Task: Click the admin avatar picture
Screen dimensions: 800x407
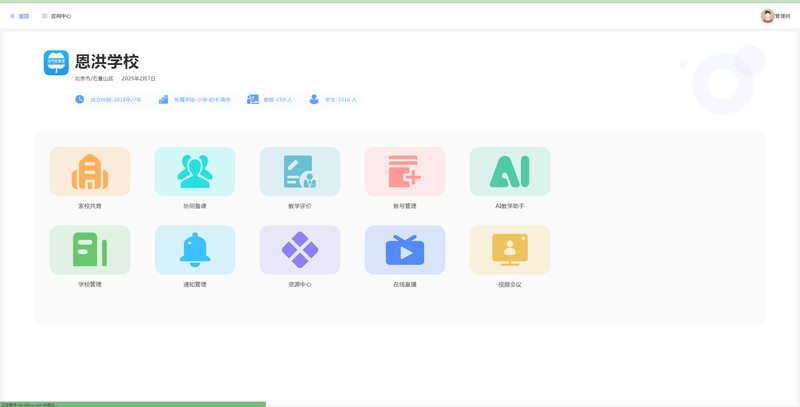Action: pyautogui.click(x=767, y=16)
